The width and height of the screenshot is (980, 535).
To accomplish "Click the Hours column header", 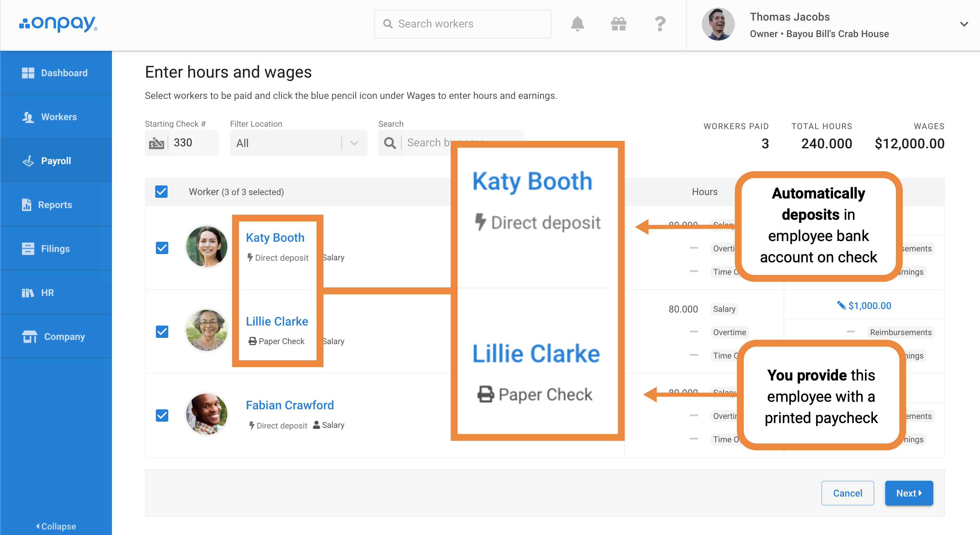I will 705,191.
